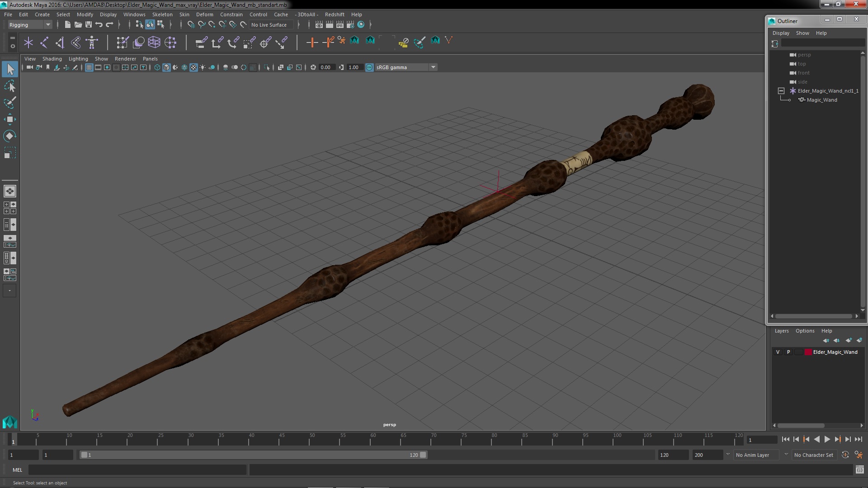Image resolution: width=868 pixels, height=488 pixels.
Task: Toggle the viewport grid display button
Action: point(89,67)
